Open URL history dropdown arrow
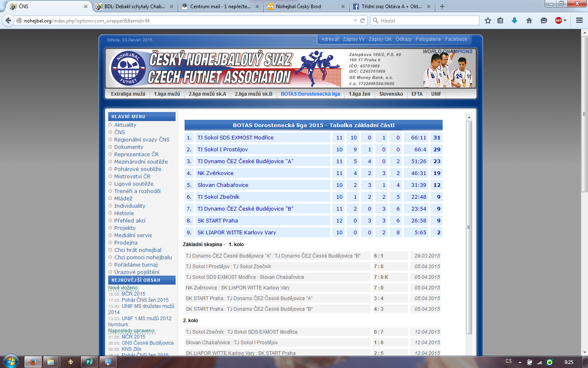Screen dimensions: 588x368 [x=355, y=20]
